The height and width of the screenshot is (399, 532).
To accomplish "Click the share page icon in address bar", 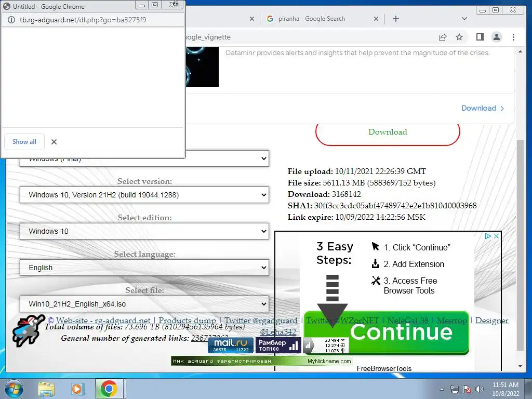I will tap(443, 37).
